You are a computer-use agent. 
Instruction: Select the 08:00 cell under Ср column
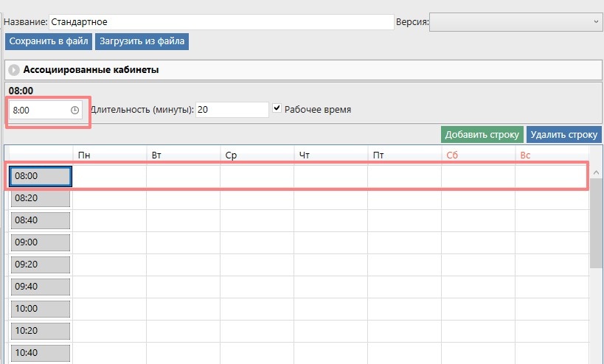(257, 177)
